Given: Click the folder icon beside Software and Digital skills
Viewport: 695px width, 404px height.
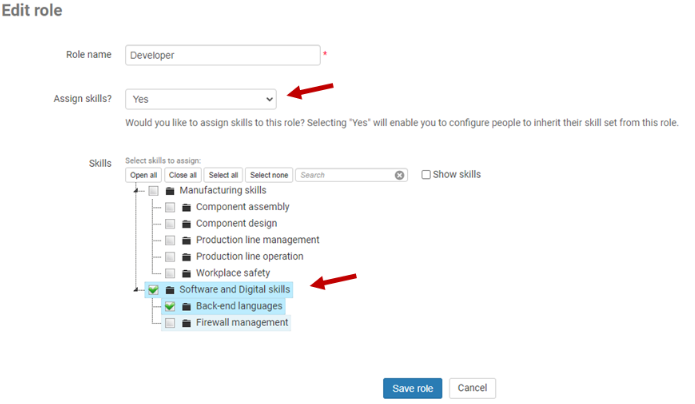Looking at the screenshot, I should [170, 290].
